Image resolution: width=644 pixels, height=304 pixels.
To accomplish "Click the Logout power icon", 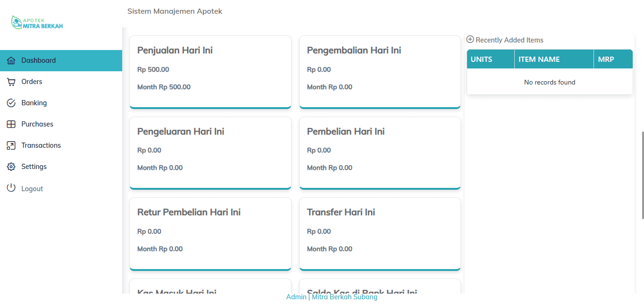I will [11, 188].
